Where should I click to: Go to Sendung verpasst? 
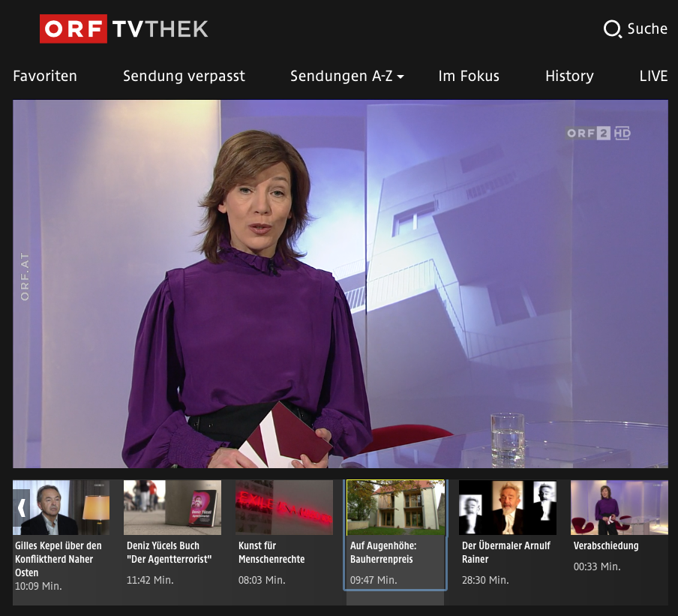(x=184, y=76)
